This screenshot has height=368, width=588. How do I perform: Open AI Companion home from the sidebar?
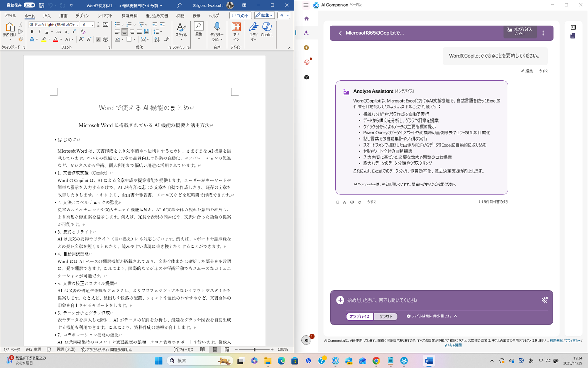coord(307,19)
